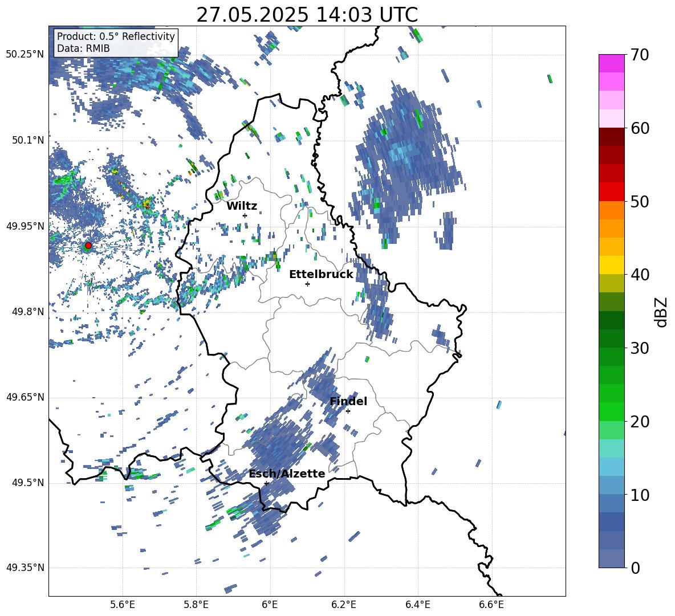This screenshot has width=675, height=616.
Task: Click the 50 value on colorbar
Action: pyautogui.click(x=640, y=202)
